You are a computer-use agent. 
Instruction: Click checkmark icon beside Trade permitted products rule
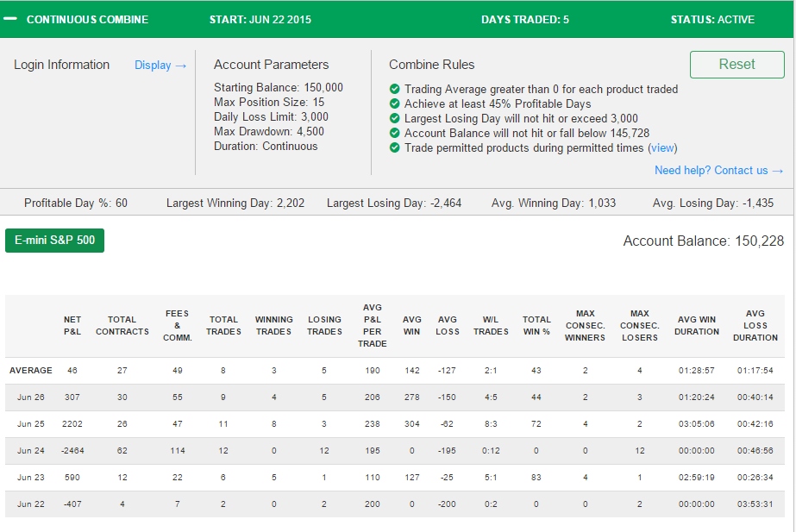click(394, 148)
